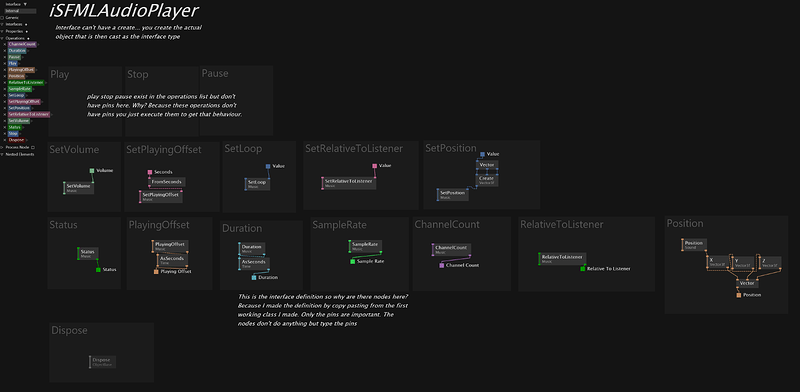Click the green Volume pin in SetVolume
This screenshot has height=392, width=800.
92,170
